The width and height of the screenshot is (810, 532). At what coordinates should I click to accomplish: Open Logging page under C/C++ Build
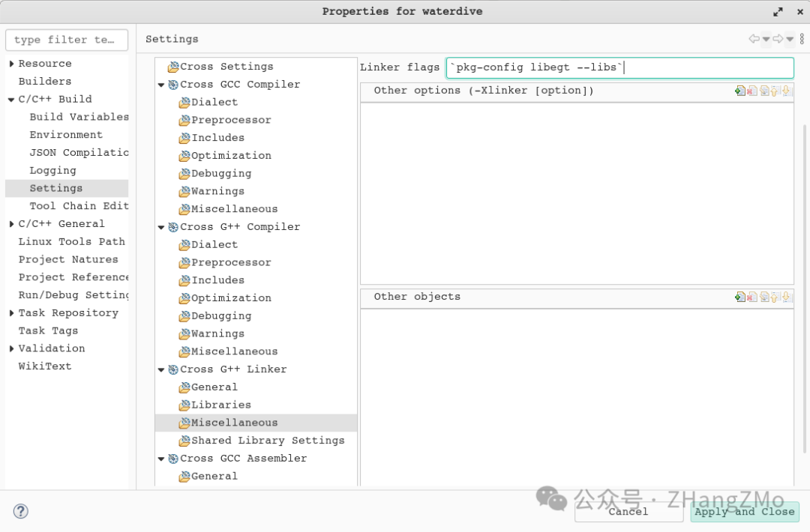pyautogui.click(x=52, y=170)
